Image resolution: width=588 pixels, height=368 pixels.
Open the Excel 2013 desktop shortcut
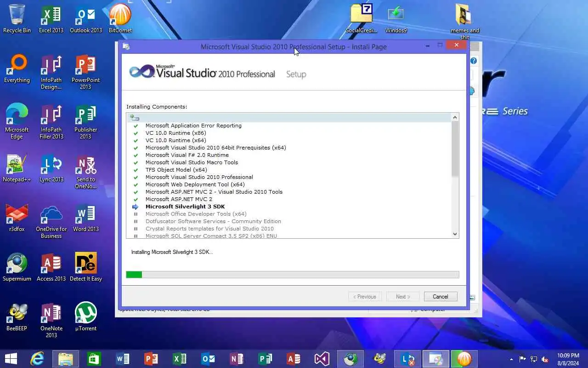coord(51,19)
